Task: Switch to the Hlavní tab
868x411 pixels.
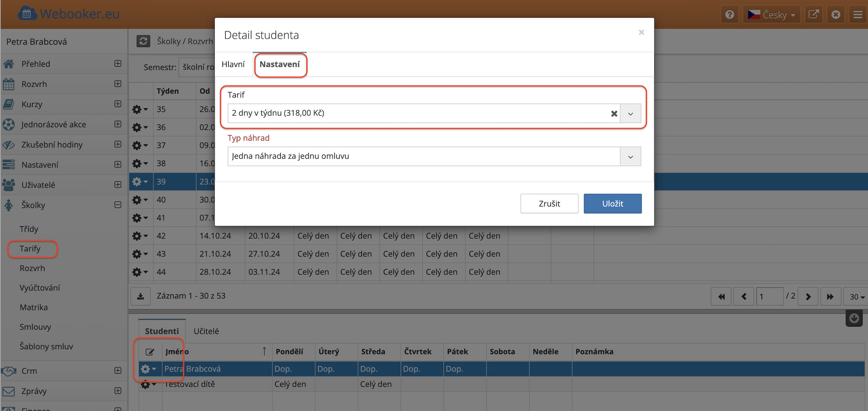Action: pyautogui.click(x=233, y=64)
